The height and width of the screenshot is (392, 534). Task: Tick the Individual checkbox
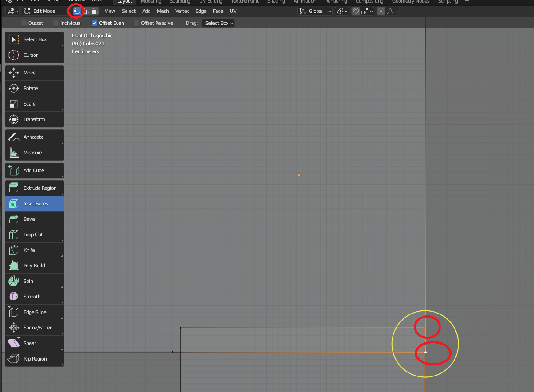(x=56, y=23)
